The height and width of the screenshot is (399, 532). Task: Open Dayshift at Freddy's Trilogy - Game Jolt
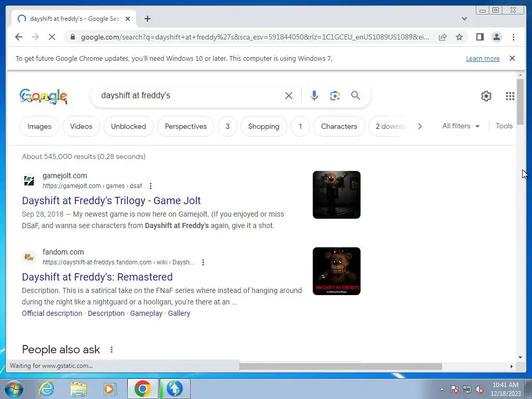click(x=111, y=201)
